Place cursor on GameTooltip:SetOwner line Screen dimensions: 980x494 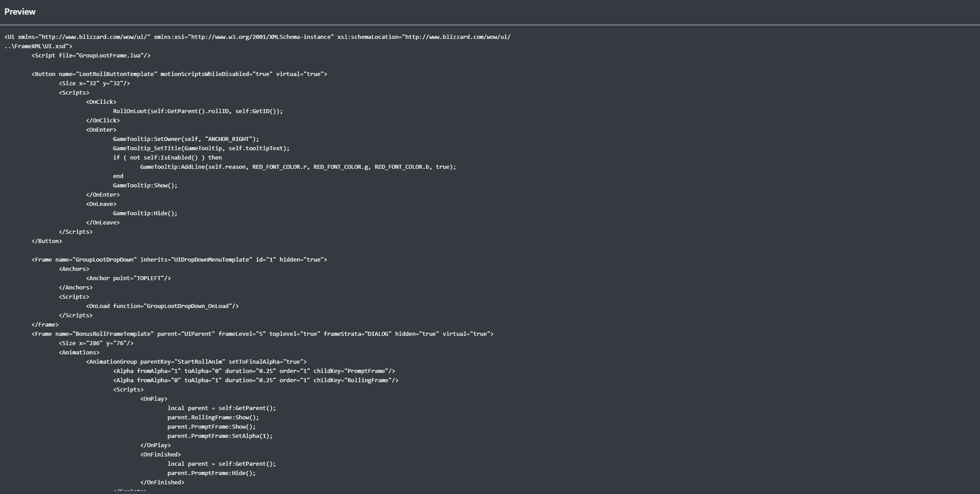pos(186,139)
